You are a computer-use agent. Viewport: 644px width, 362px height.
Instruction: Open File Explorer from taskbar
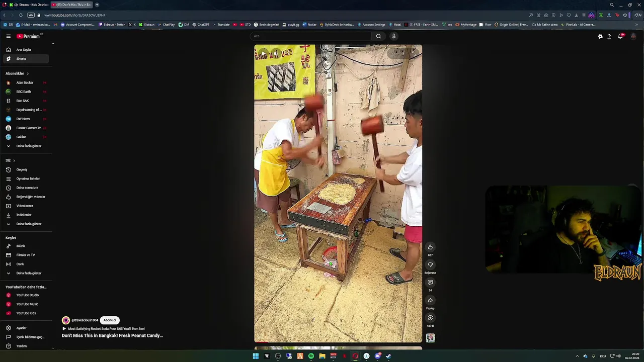point(322,356)
